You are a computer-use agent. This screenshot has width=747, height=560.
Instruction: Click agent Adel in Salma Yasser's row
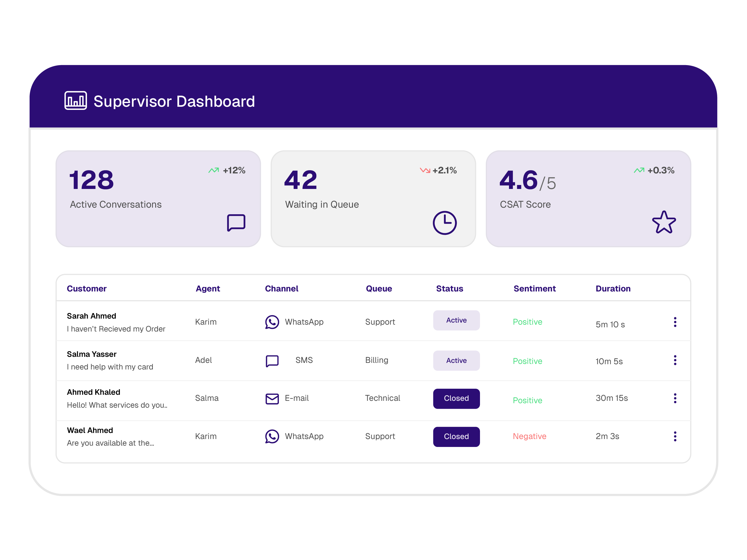coord(204,360)
